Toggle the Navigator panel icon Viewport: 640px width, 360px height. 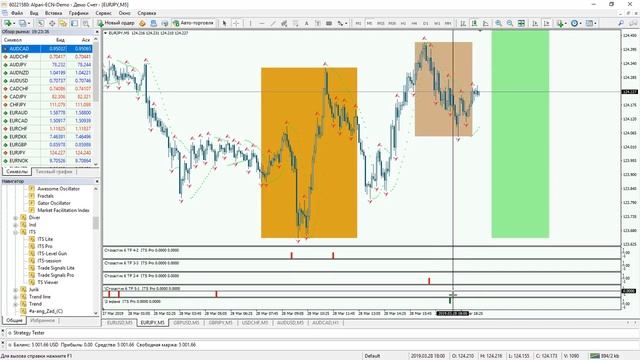point(63,23)
